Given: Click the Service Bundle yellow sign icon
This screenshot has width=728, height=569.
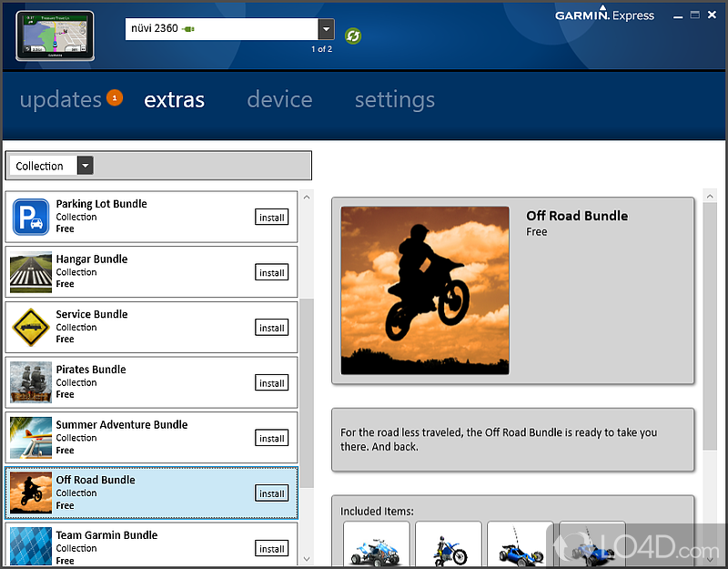Looking at the screenshot, I should point(31,328).
